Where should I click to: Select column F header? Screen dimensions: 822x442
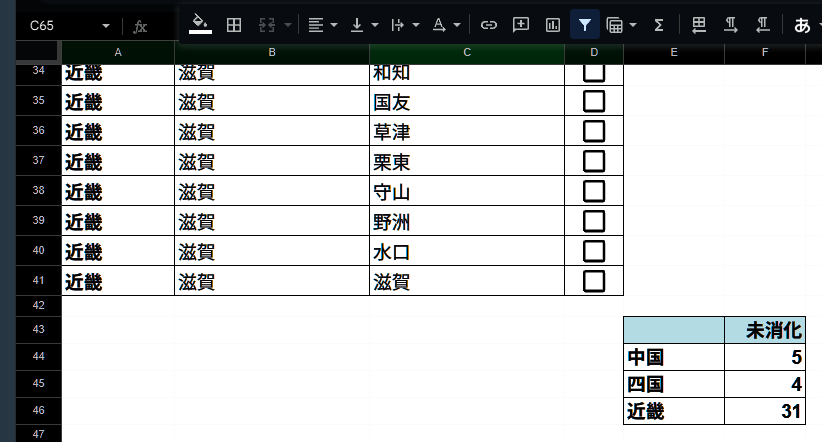[765, 52]
